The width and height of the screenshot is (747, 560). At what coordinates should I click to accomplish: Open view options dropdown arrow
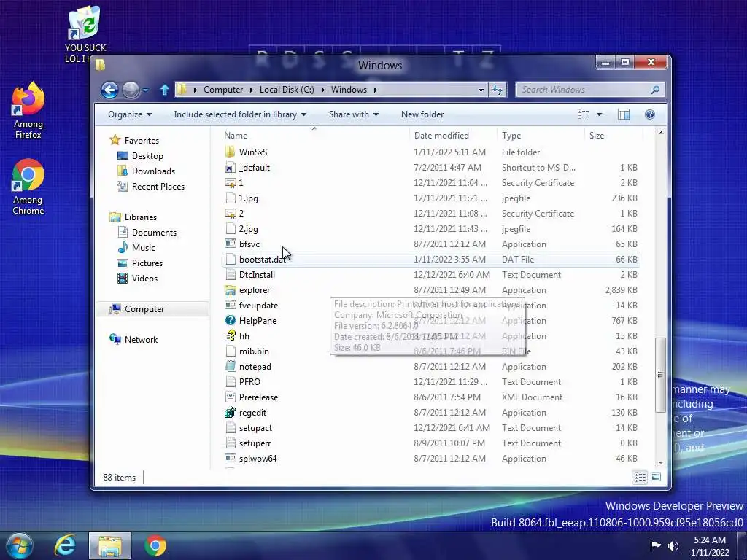pos(600,114)
